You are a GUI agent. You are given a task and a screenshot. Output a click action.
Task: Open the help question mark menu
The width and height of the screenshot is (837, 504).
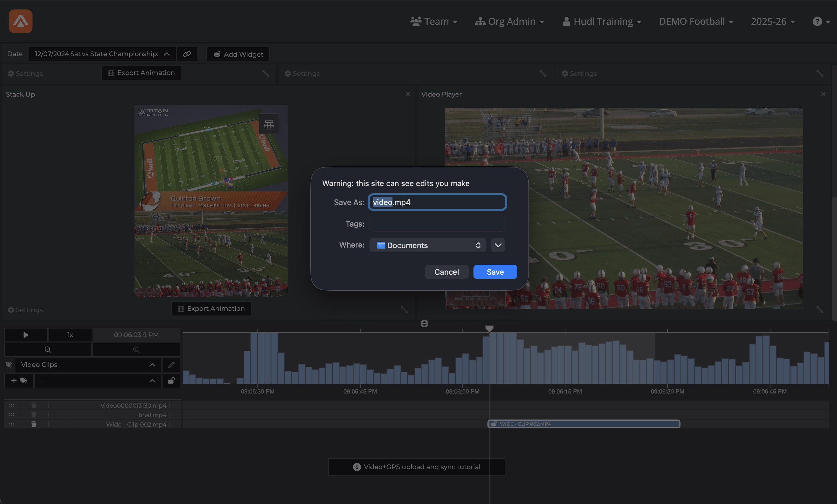821,21
